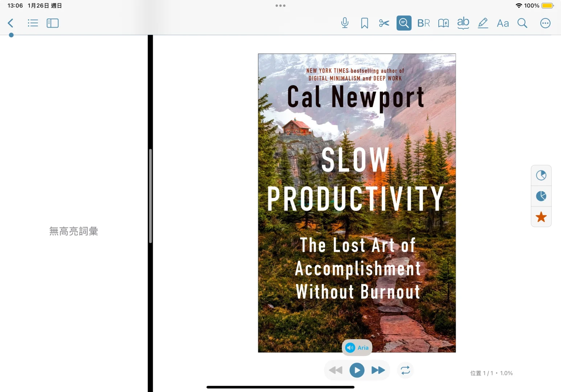Skip backward with the rewind button
561x392 pixels.
coord(336,370)
